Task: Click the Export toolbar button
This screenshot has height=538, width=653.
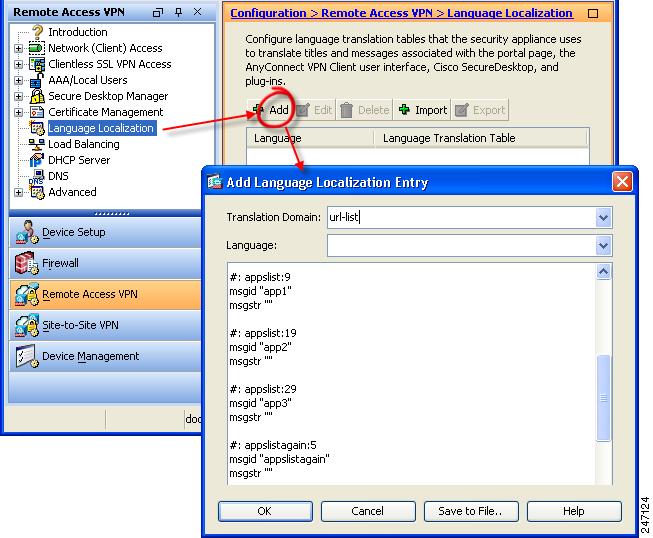Action: point(480,110)
